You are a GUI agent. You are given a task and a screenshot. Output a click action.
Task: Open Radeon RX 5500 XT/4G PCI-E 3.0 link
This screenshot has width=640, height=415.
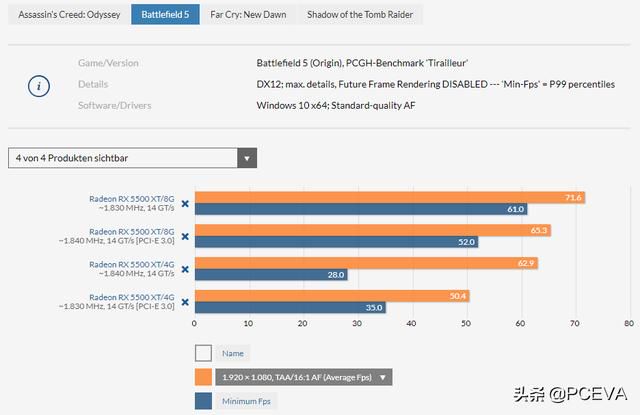(131, 297)
